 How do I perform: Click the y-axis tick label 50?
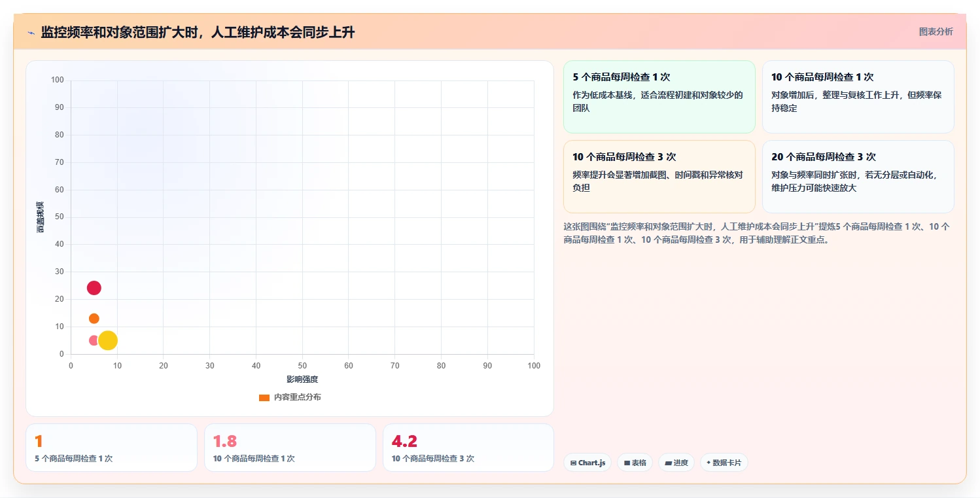[x=60, y=217]
